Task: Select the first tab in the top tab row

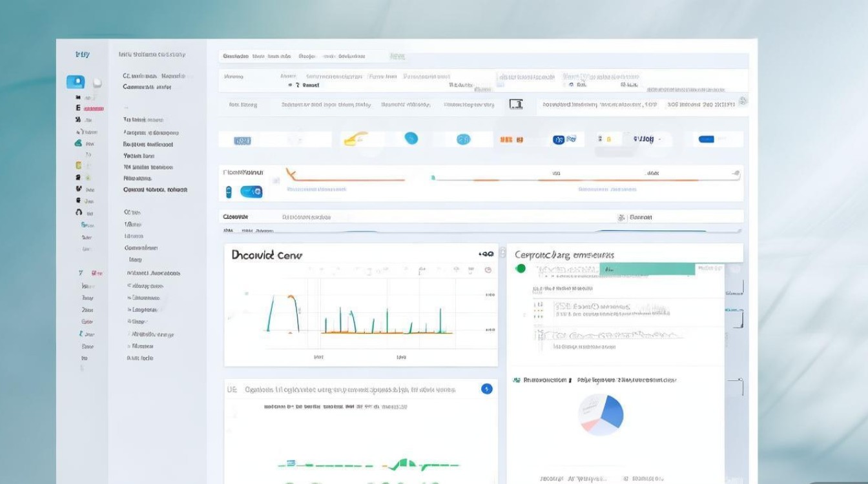Action: pos(236,56)
